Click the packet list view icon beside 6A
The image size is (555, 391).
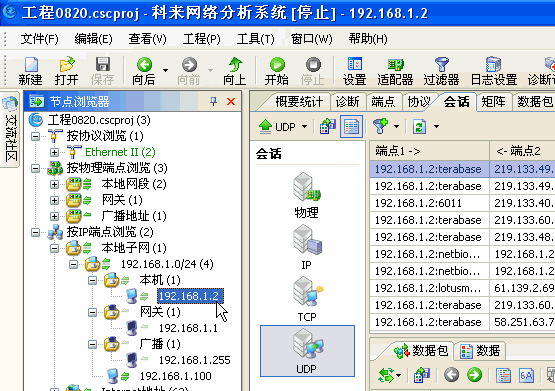[503, 375]
